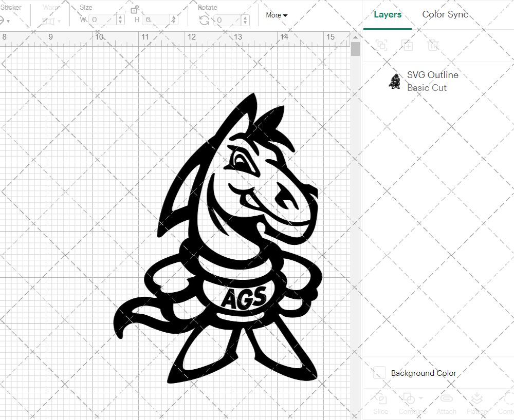The image size is (514, 420).
Task: Open the More dropdown
Action: click(x=276, y=15)
